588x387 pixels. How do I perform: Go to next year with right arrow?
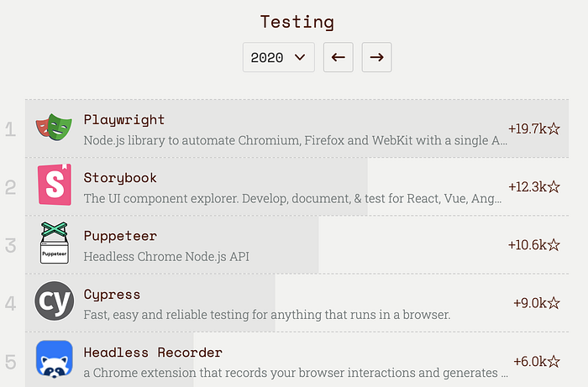coord(376,57)
